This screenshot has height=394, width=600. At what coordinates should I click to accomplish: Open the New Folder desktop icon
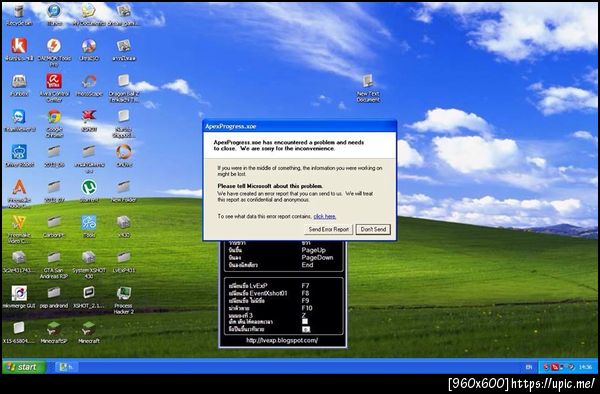coord(123,190)
